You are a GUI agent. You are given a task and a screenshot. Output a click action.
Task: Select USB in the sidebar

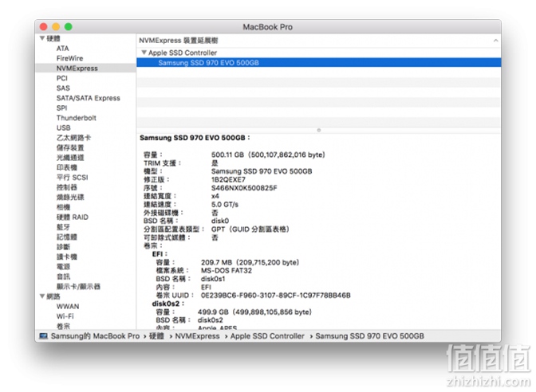coord(63,127)
